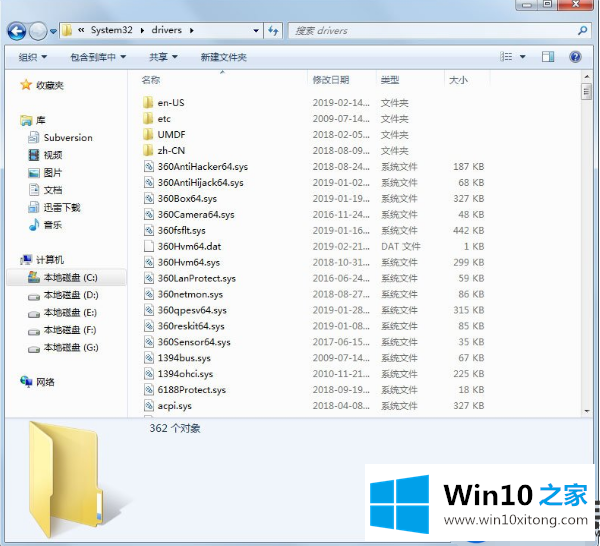Click the 360AntiHijack64.sys file icon
The height and width of the screenshot is (546, 600).
coord(148,183)
